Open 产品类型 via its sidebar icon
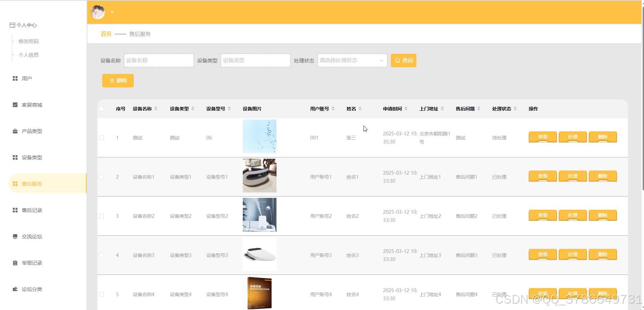Viewport: 644px width, 310px height. pyautogui.click(x=15, y=131)
